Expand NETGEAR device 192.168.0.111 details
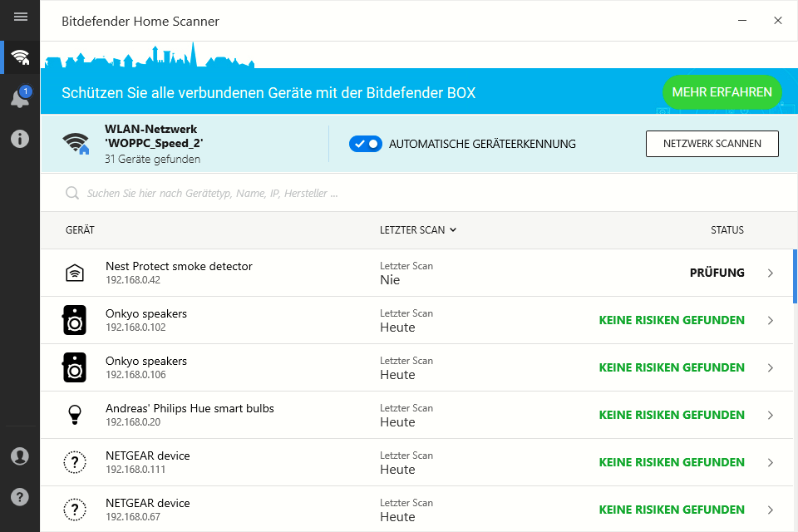This screenshot has height=532, width=798. pyautogui.click(x=770, y=462)
